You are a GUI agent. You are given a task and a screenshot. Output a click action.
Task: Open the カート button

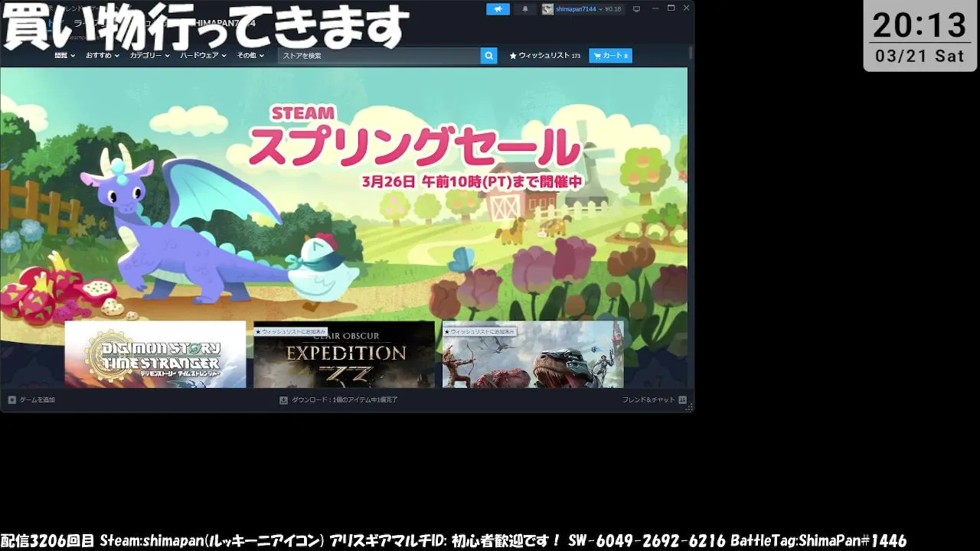click(x=610, y=56)
